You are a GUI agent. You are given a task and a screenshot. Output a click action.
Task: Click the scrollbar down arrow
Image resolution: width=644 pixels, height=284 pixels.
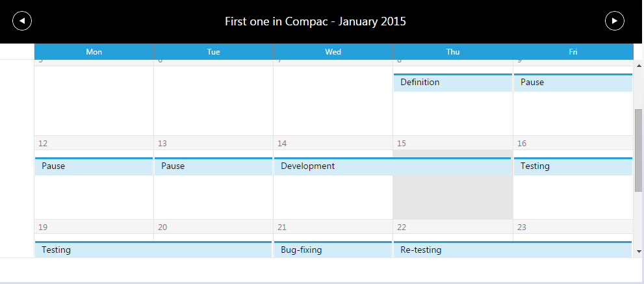[639, 251]
